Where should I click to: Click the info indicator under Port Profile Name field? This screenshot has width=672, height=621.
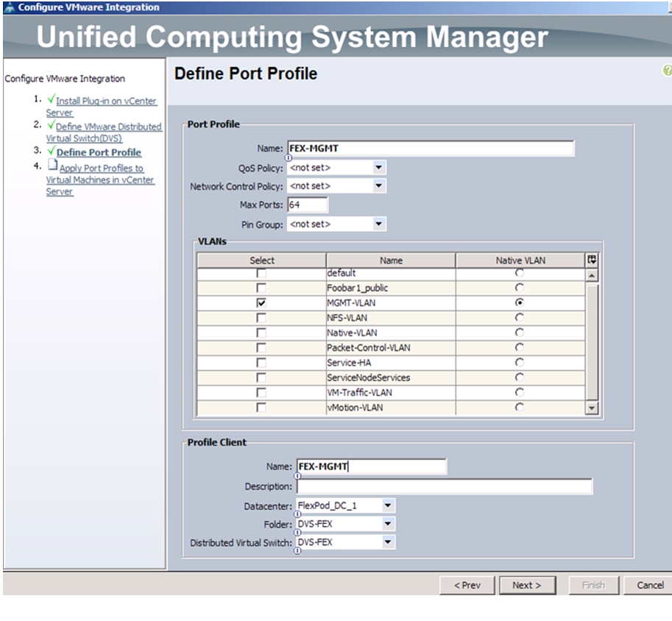[x=289, y=157]
